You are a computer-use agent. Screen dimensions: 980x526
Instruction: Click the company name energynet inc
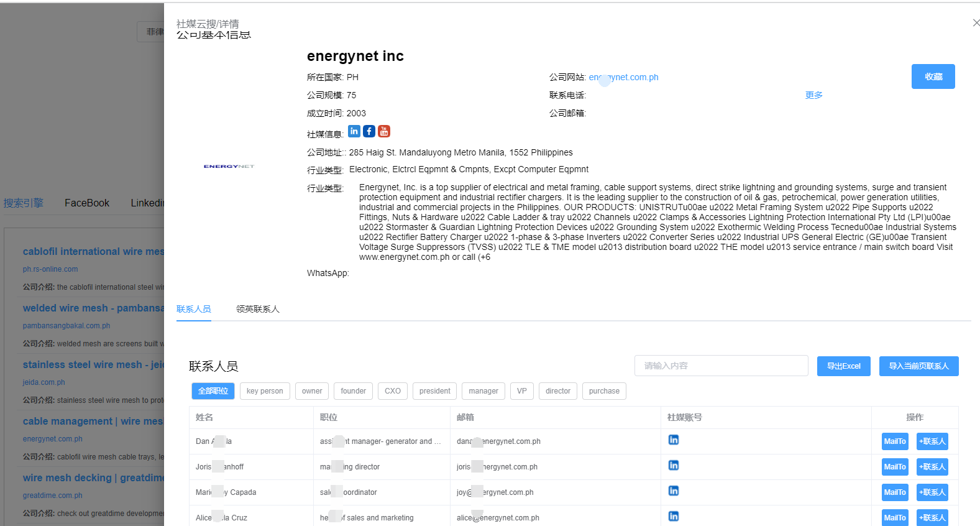pos(355,56)
